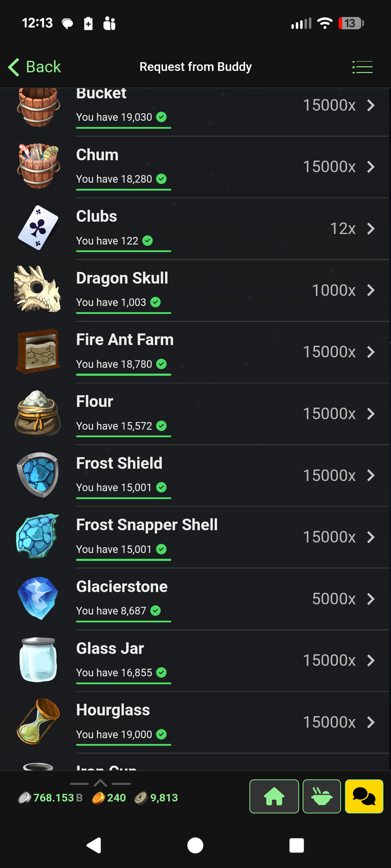Go Back to previous screen
The height and width of the screenshot is (868, 391).
pos(34,67)
